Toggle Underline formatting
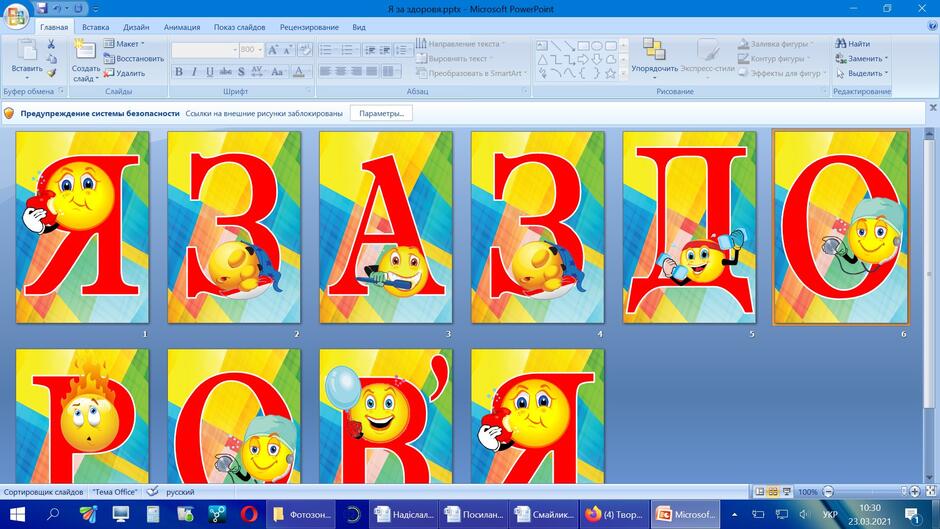The height and width of the screenshot is (529, 940). tap(209, 71)
